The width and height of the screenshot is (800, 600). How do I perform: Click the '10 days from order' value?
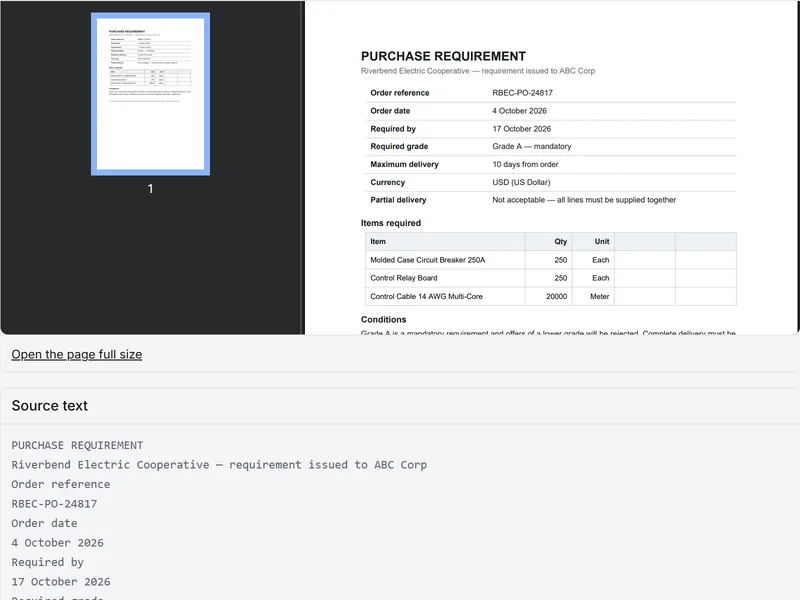point(525,164)
